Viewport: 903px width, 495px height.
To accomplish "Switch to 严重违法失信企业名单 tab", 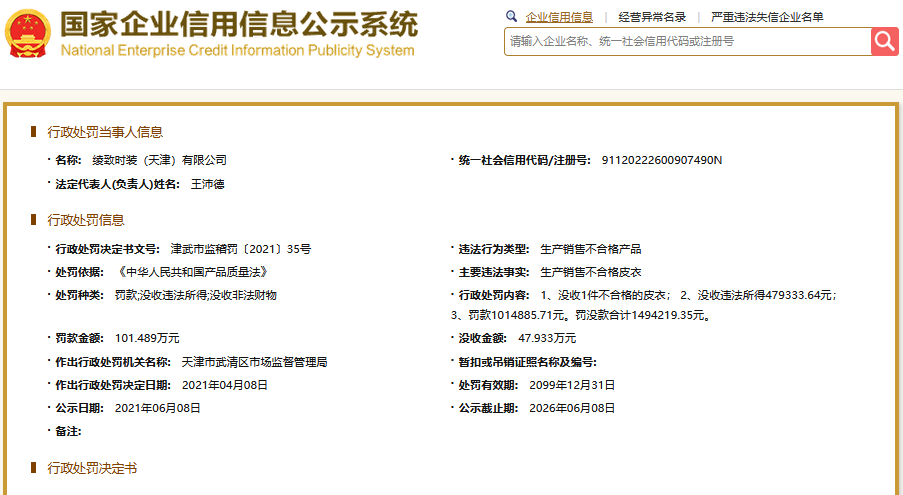I will tap(767, 17).
